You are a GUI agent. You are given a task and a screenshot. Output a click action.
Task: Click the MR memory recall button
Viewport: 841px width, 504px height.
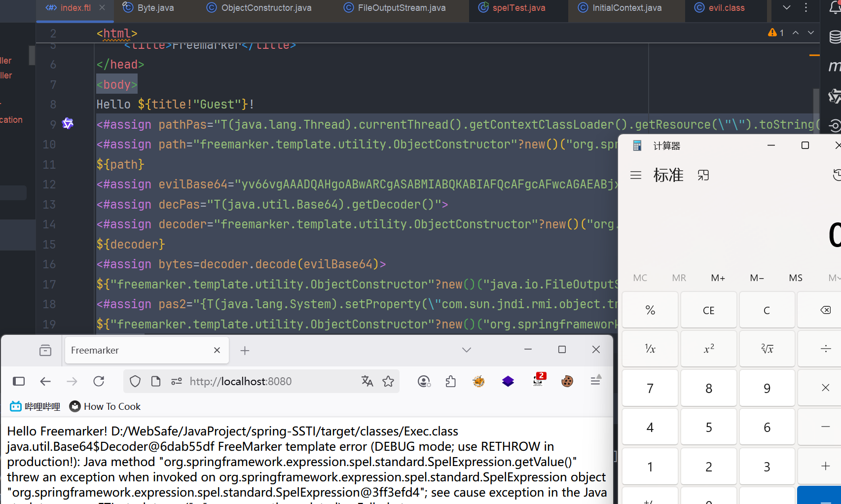coord(679,278)
